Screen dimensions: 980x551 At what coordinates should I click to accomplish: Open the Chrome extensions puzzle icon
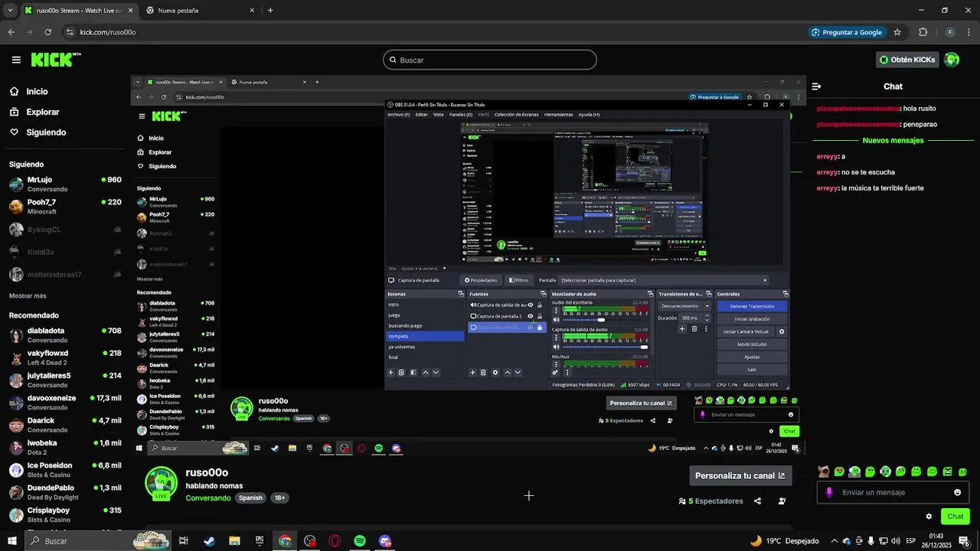click(923, 32)
